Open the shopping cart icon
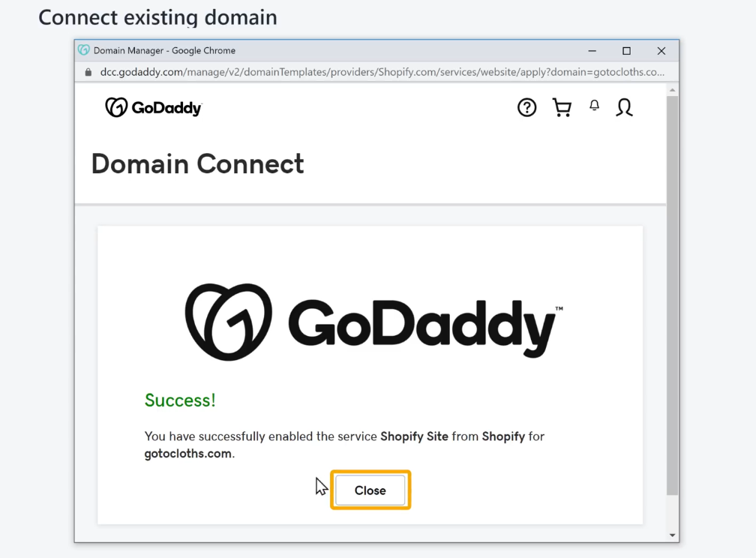Image resolution: width=756 pixels, height=558 pixels. coord(562,107)
